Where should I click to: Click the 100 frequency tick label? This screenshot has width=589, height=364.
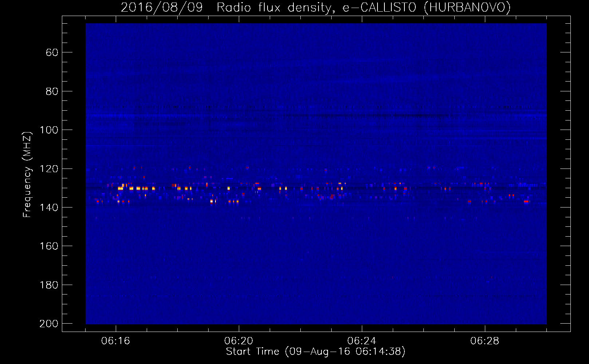[x=49, y=130]
